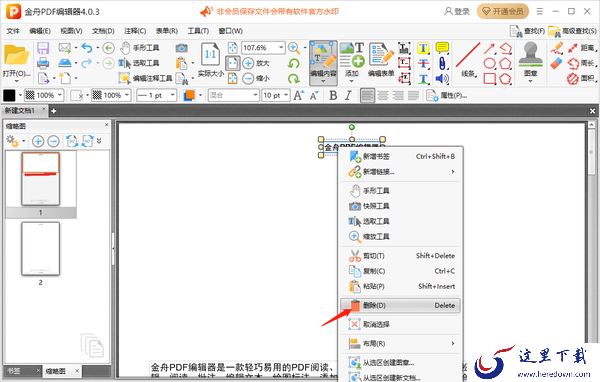Screen dimensions: 600x382
Task: Toggle the fit-page view button
Action: (x=233, y=63)
